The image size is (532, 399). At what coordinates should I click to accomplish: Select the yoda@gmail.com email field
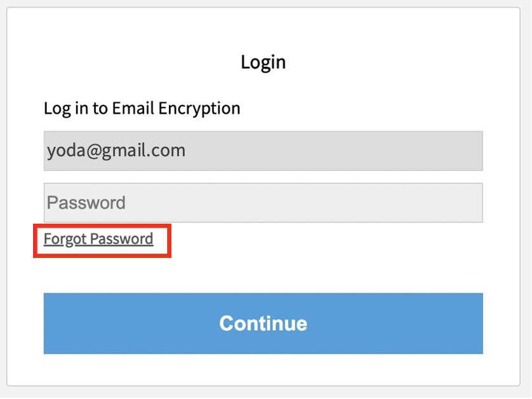click(x=263, y=151)
